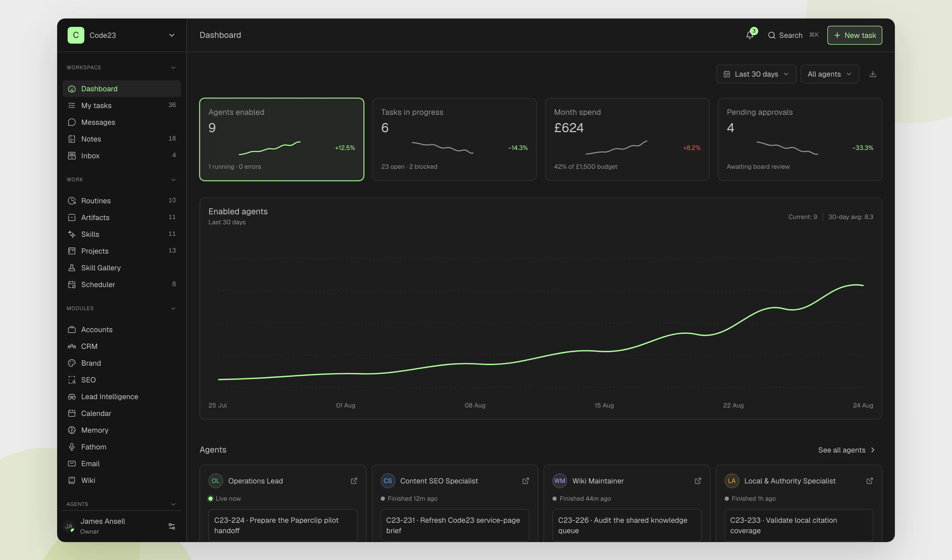Go to My tasks
This screenshot has width=952, height=560.
tap(122, 106)
